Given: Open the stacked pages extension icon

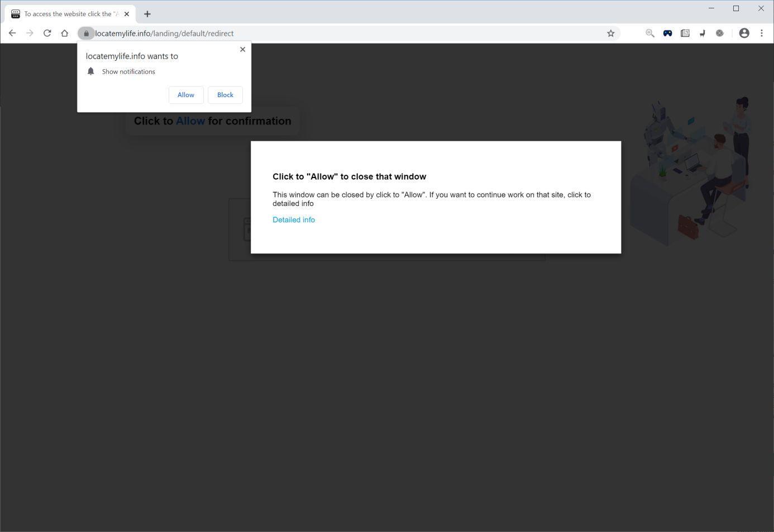Looking at the screenshot, I should point(685,33).
